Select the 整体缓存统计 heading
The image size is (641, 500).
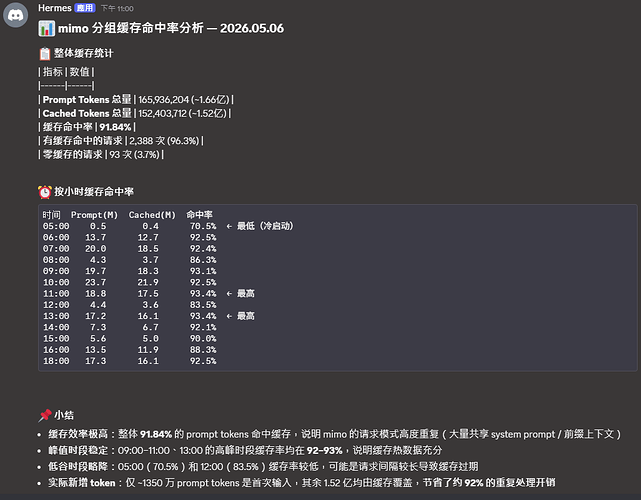coord(84,53)
